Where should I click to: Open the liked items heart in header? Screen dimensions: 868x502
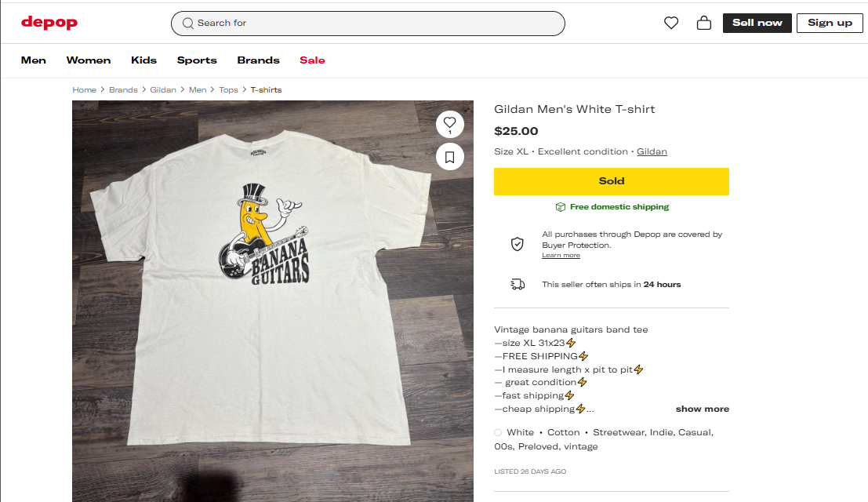(x=671, y=23)
